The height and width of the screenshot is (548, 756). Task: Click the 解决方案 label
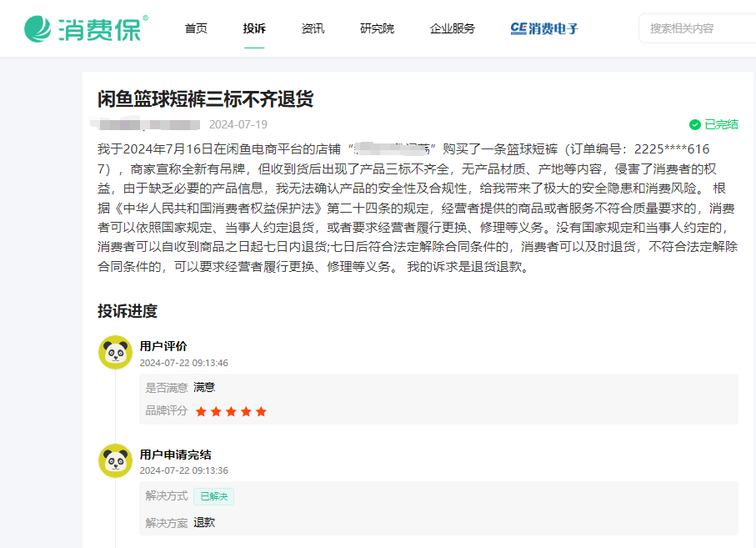click(x=167, y=523)
